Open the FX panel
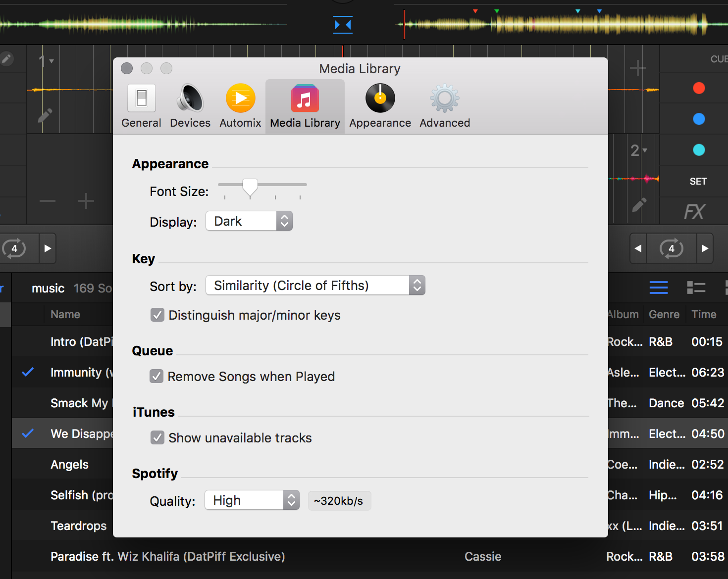Viewport: 728px width, 579px height. pos(694,212)
